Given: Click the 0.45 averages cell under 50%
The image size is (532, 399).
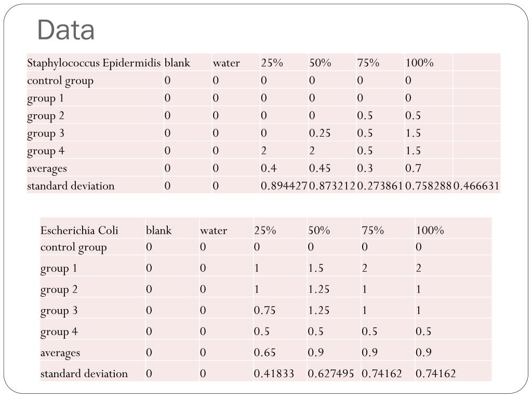Looking at the screenshot, I should pos(320,168).
